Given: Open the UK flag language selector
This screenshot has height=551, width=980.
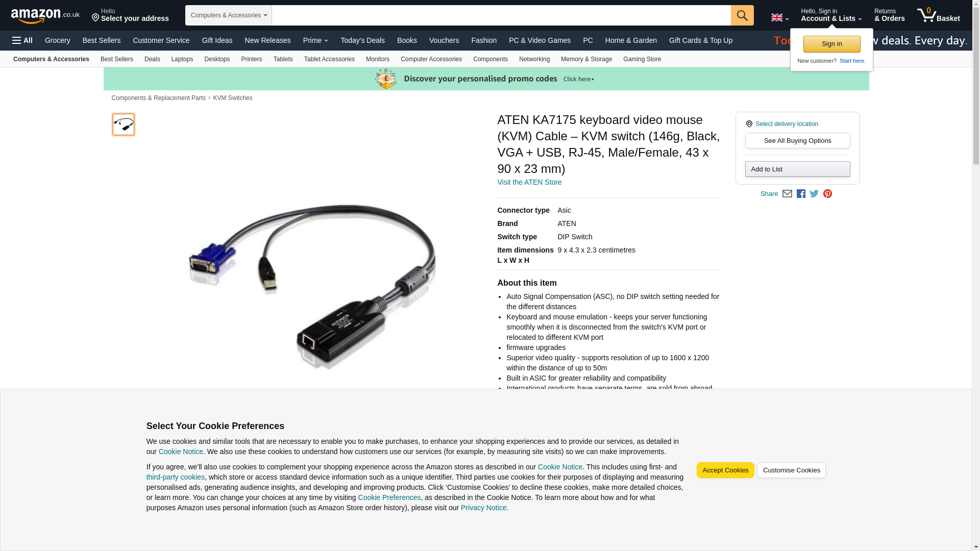Looking at the screenshot, I should coord(780,17).
